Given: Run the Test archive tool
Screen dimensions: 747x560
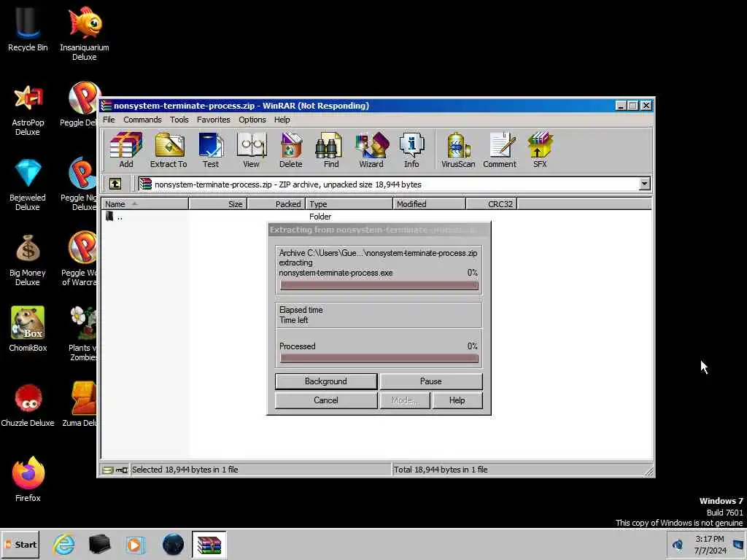Looking at the screenshot, I should [211, 150].
